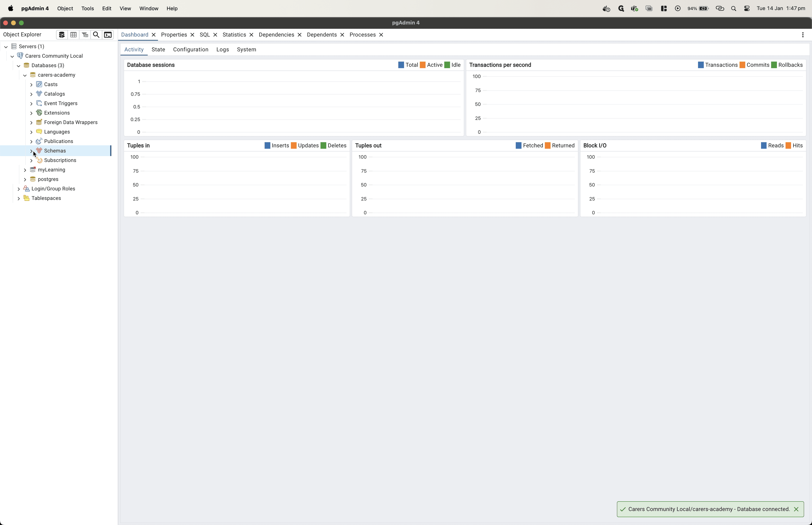
Task: Open macOS Control Center icon
Action: click(x=747, y=8)
